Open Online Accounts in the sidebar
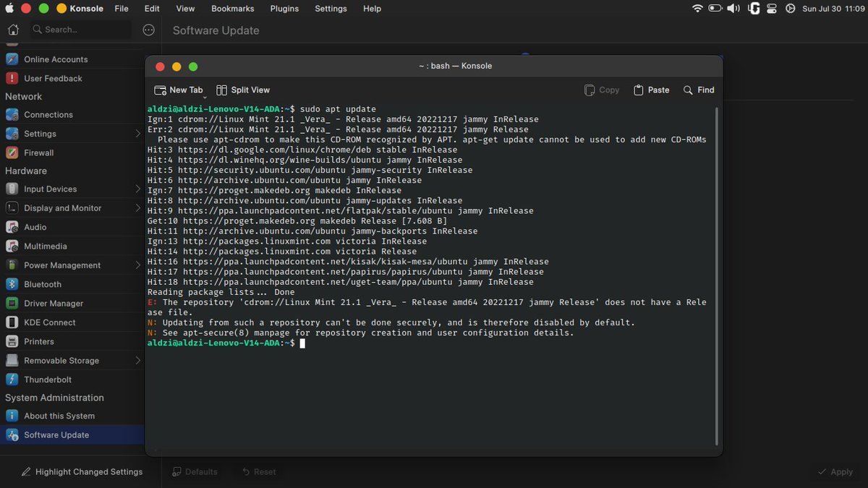Viewport: 868px width, 488px height. (72, 59)
